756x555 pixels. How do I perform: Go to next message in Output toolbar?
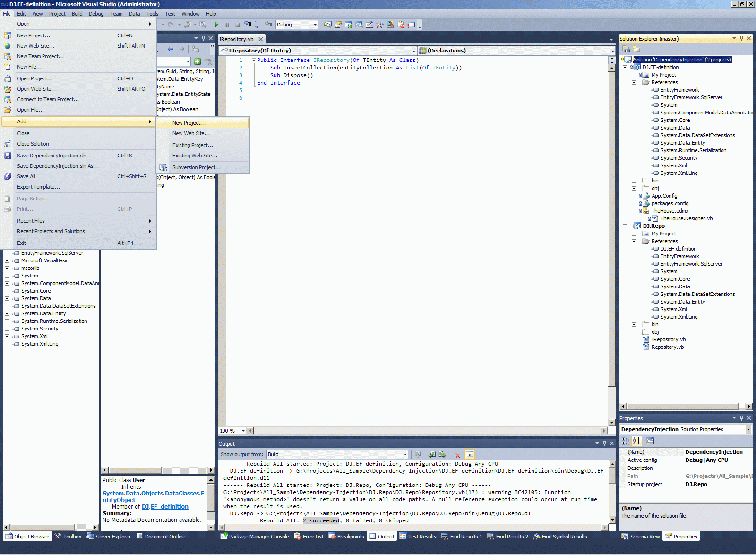tap(442, 454)
